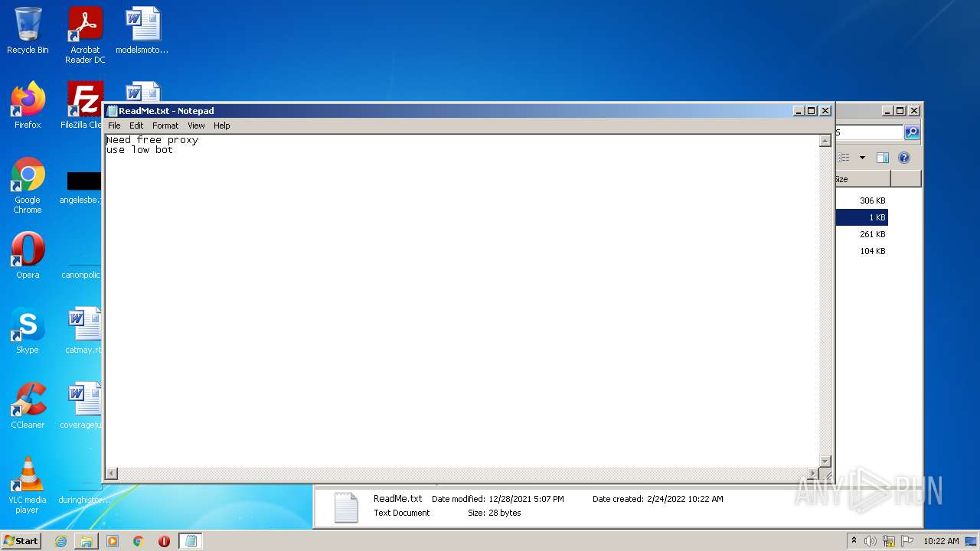Screen dimensions: 980x551
Task: Toggle the Explorer preview pane
Action: click(883, 158)
